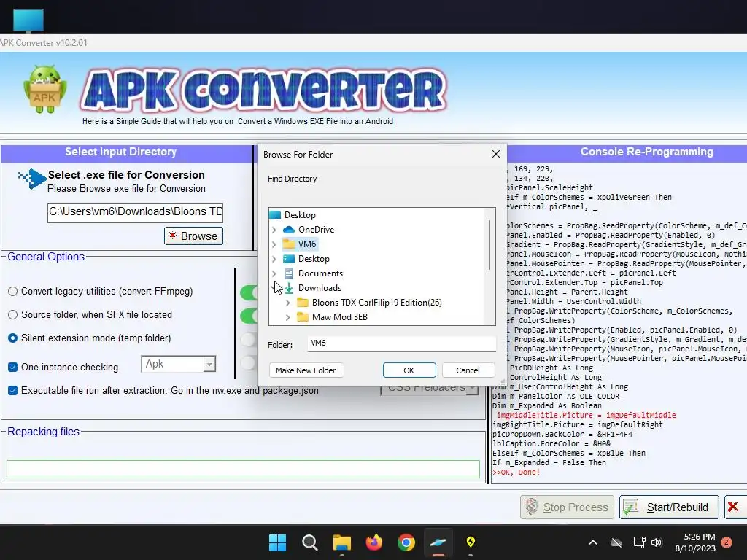
Task: Click the Make New Folder button
Action: 306,370
